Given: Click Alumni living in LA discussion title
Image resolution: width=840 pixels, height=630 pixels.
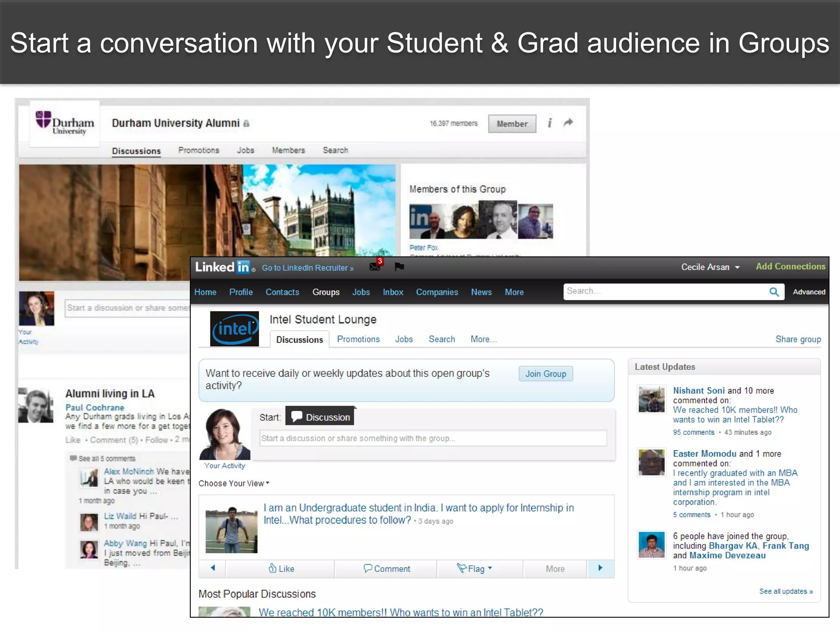Looking at the screenshot, I should click(x=110, y=394).
